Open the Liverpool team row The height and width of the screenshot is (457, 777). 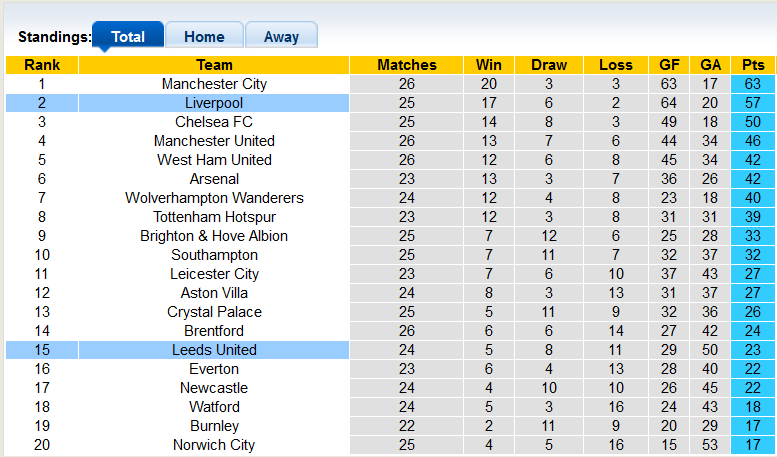click(214, 103)
